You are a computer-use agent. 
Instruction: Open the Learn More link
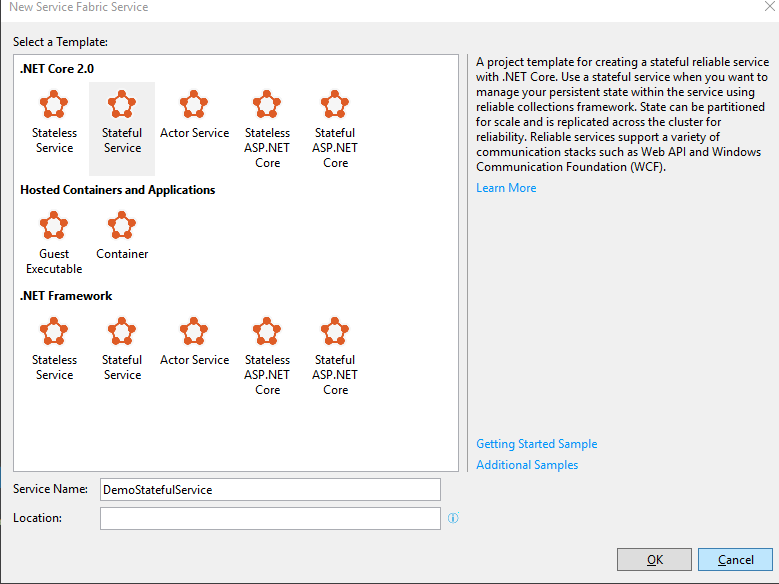click(506, 188)
